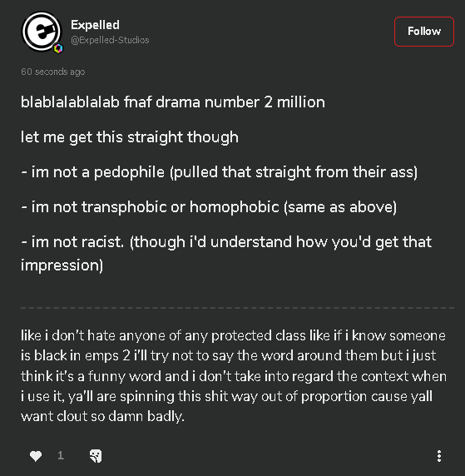Like the post with the heart icon

pyautogui.click(x=36, y=456)
